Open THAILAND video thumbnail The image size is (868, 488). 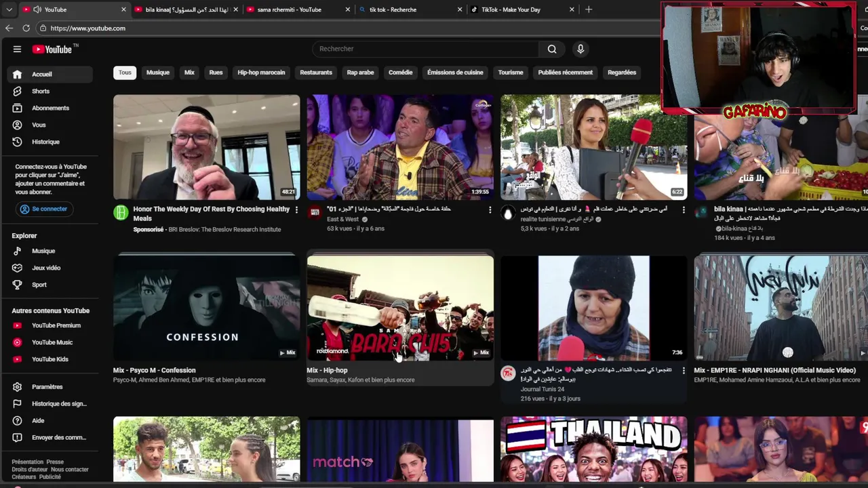593,449
